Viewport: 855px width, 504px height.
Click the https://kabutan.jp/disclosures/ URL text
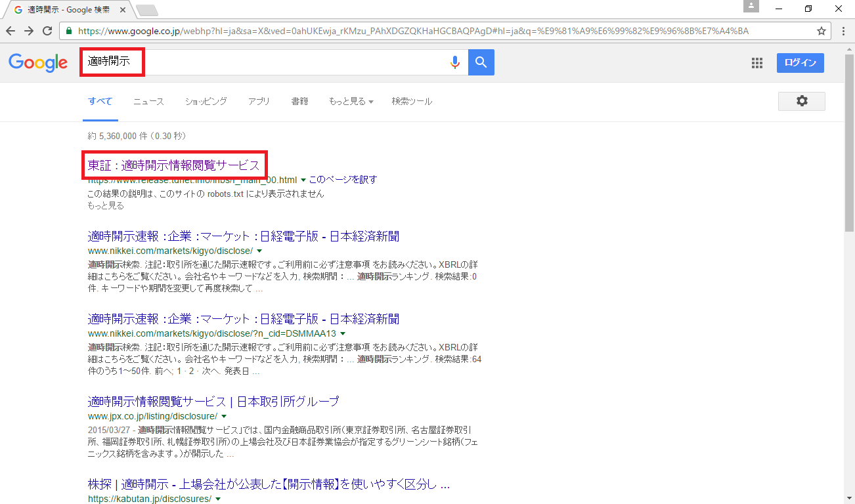(x=150, y=499)
